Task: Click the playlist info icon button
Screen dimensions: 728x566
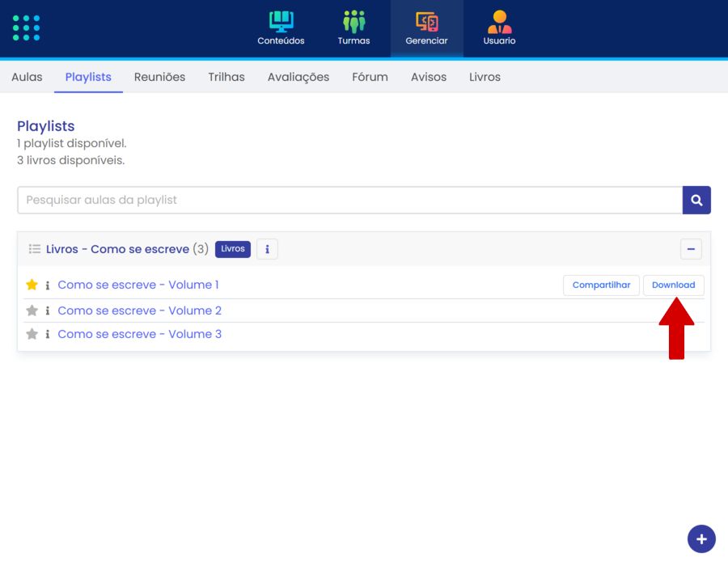Action: coord(267,249)
